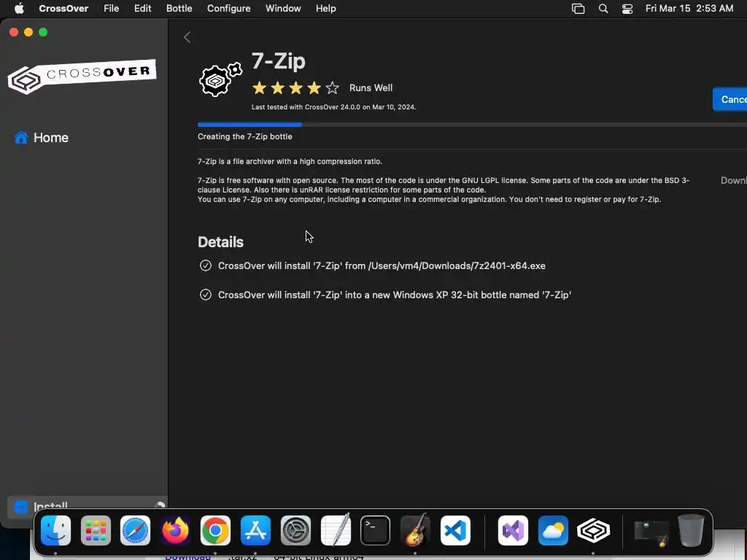The image size is (747, 560).
Task: Open App Store from the Dock
Action: click(x=255, y=530)
